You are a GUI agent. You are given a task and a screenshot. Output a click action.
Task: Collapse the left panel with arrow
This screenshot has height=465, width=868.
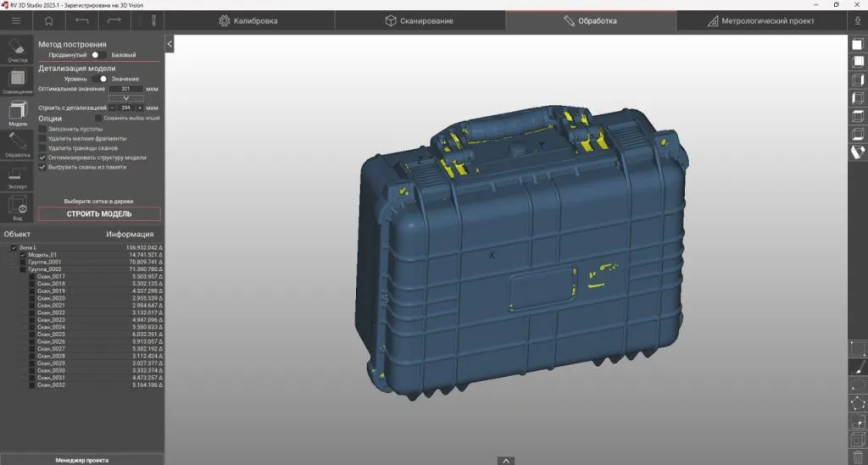170,43
